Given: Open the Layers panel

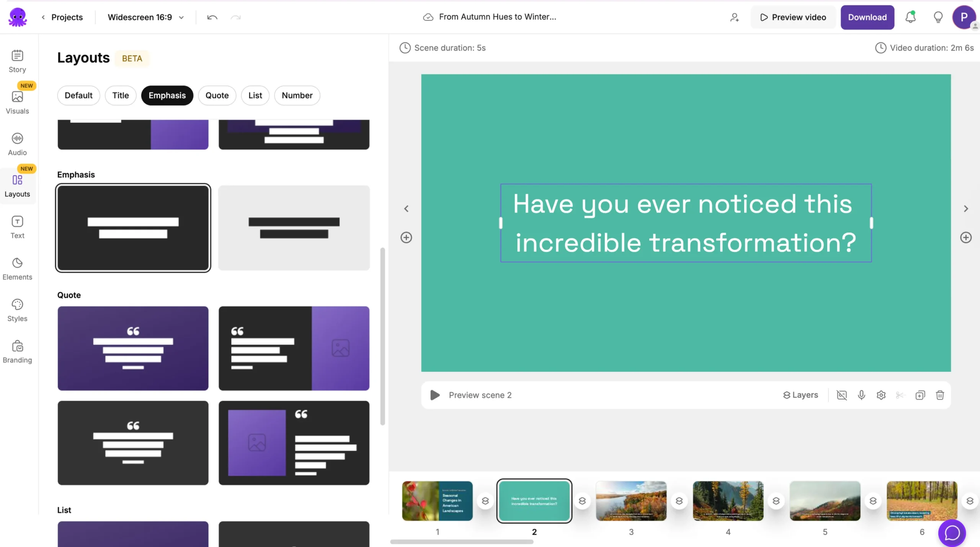Looking at the screenshot, I should click(x=800, y=395).
